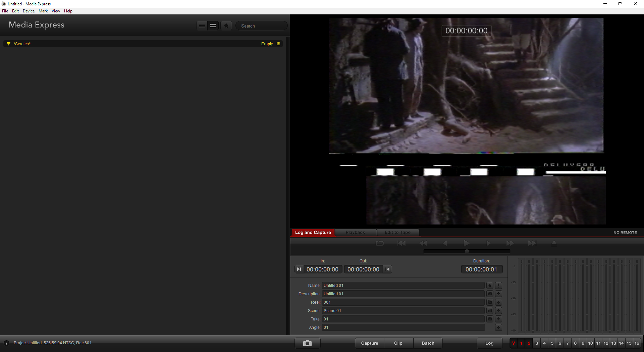
Task: Increment Take with its plus button
Action: [x=499, y=319]
